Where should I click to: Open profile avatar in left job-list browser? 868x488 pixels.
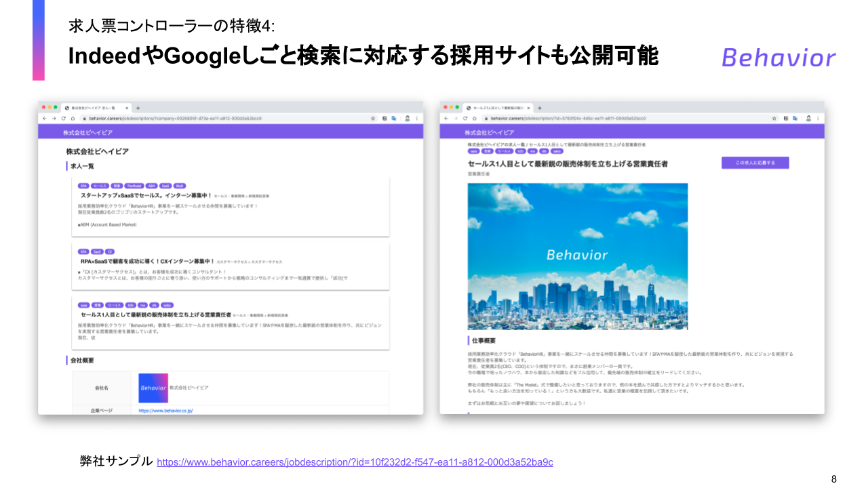click(x=408, y=118)
